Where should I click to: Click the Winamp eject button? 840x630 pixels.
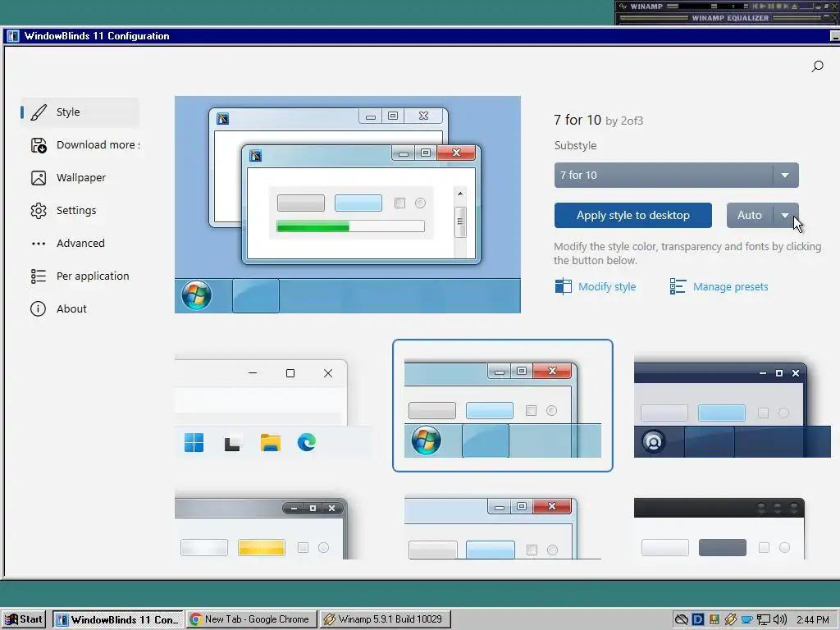(x=794, y=7)
